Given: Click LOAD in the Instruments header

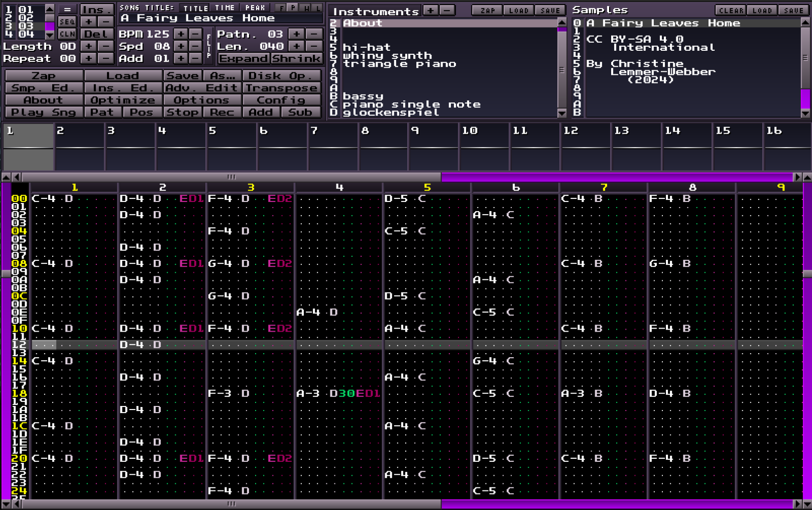Looking at the screenshot, I should pyautogui.click(x=518, y=10).
